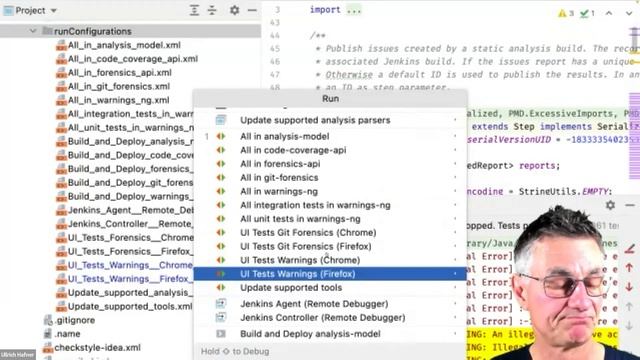Screen dimensions: 640x360
Task: Open submenu arrow for Build and Deploy analysis-model
Action: (x=456, y=334)
